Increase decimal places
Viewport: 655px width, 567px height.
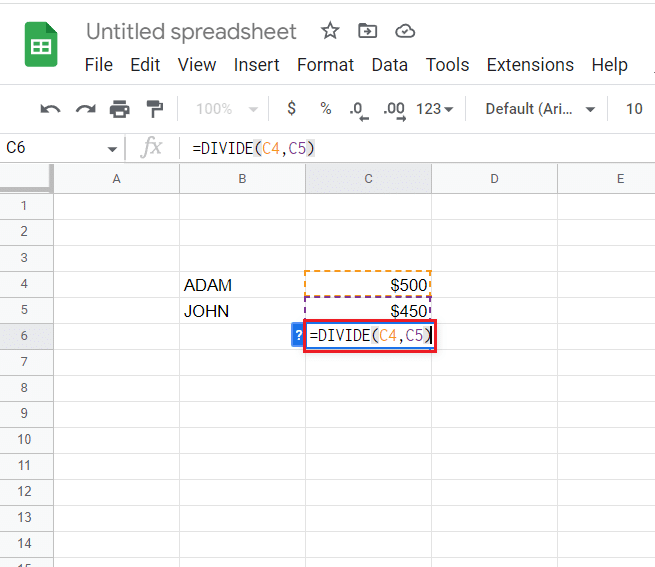click(395, 111)
